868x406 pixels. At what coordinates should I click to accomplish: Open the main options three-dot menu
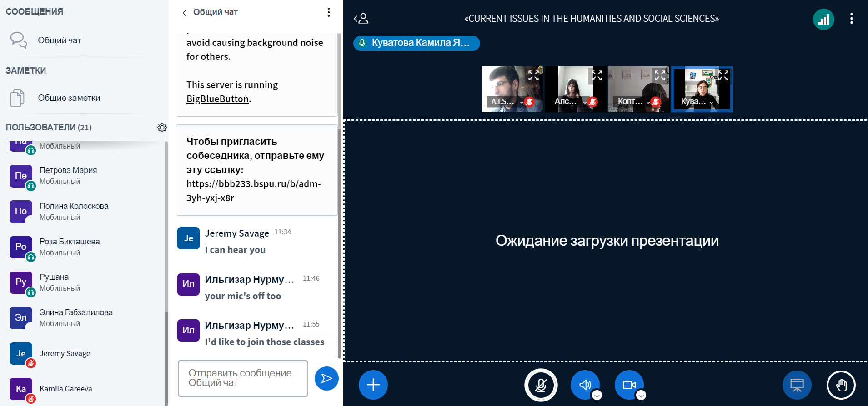tap(851, 19)
